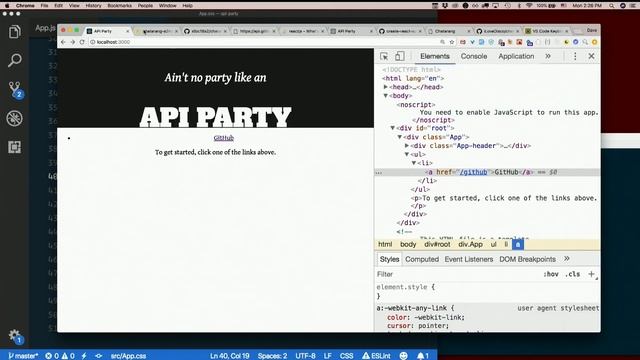
Task: Select the DOM Breakpoints tab
Action: coord(527,259)
